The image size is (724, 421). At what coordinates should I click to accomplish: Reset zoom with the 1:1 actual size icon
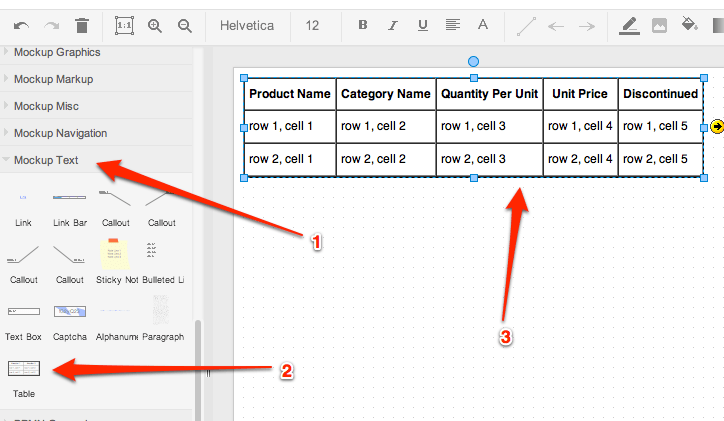pyautogui.click(x=124, y=25)
